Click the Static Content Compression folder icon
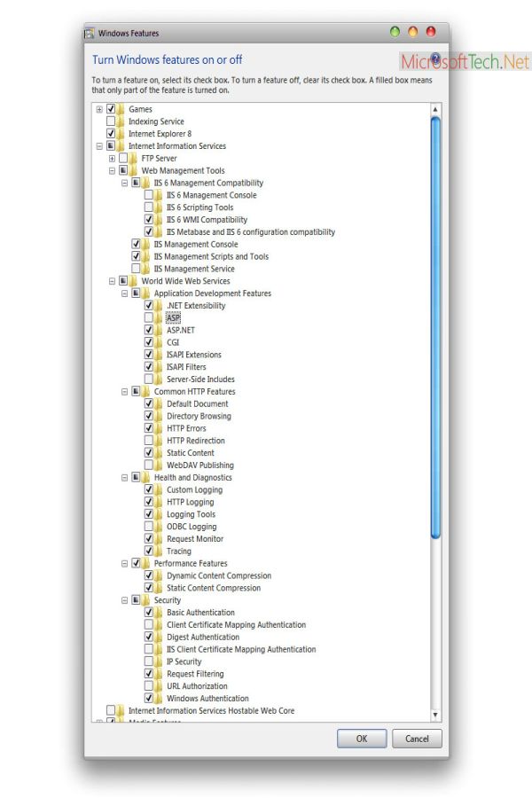Image resolution: width=532 pixels, height=798 pixels. 159,588
